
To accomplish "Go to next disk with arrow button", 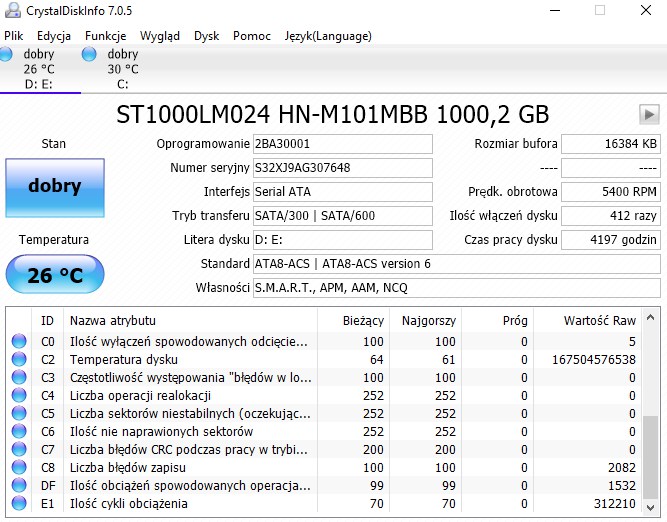I will [x=649, y=114].
